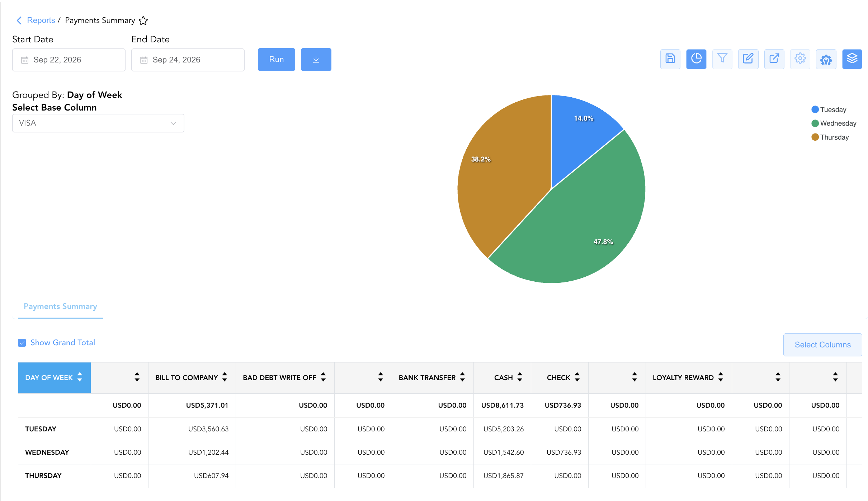The height and width of the screenshot is (501, 868).
Task: Toggle the Wednesday legend entry
Action: 834,123
